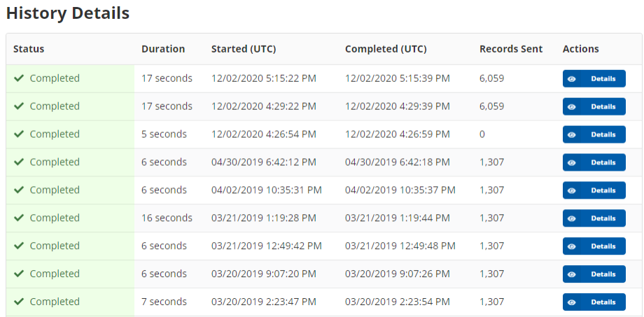Click eye icon for 04/30/2019 run
Viewport: 644px width, 317px height.
coord(572,163)
